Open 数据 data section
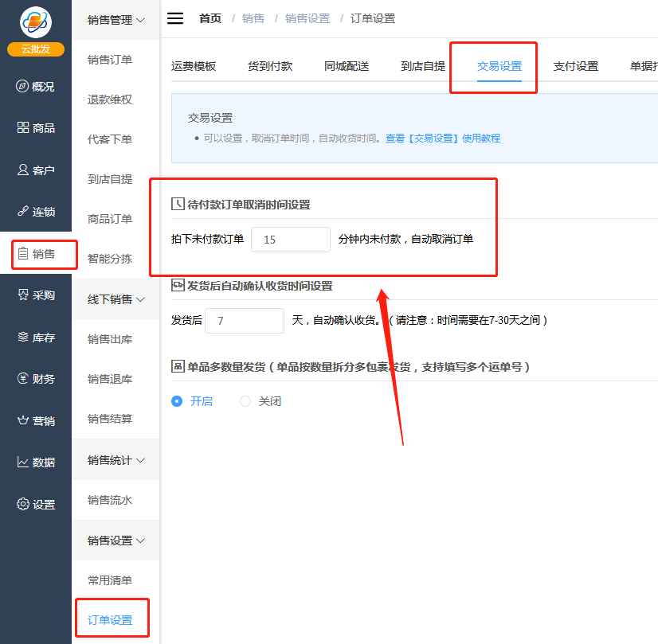This screenshot has width=658, height=644. (36, 462)
